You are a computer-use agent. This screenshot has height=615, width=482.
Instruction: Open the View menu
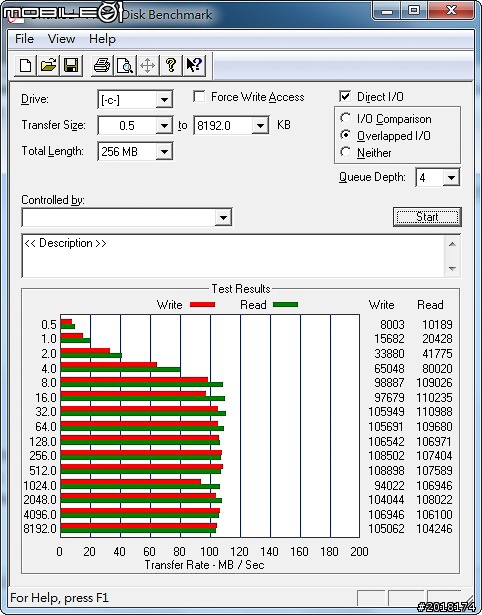(x=61, y=39)
